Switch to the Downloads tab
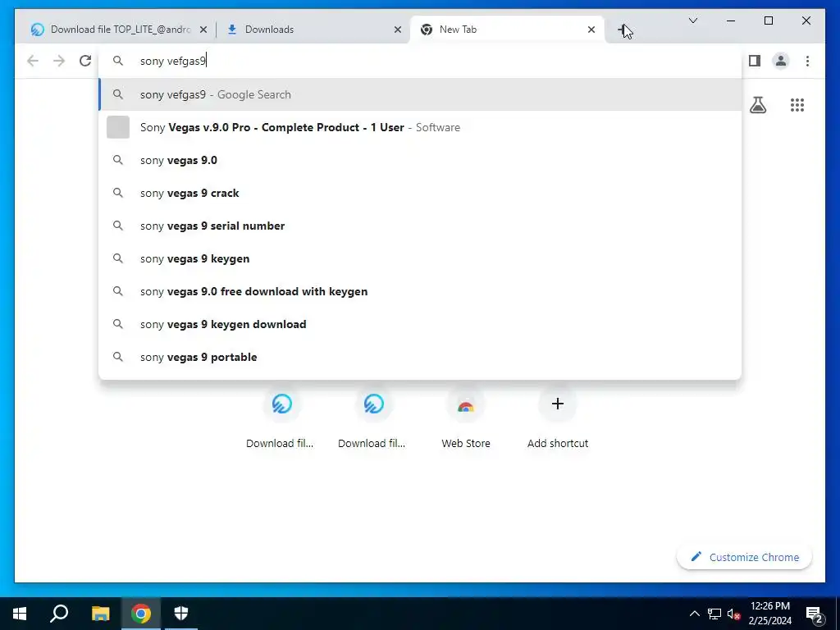 313,30
